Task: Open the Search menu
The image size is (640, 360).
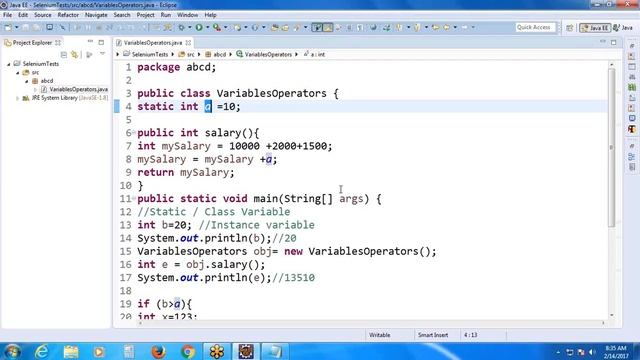Action: tap(122, 15)
